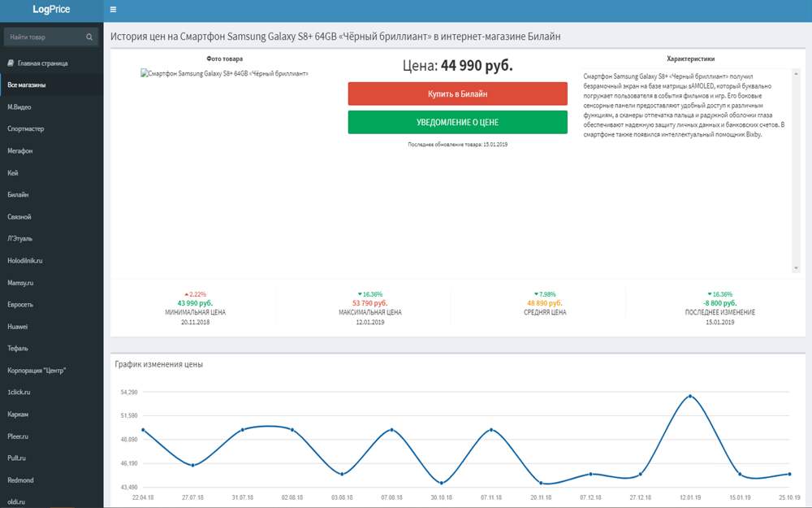Click the Holodilnik.ru store link
The image size is (812, 508).
click(x=25, y=261)
